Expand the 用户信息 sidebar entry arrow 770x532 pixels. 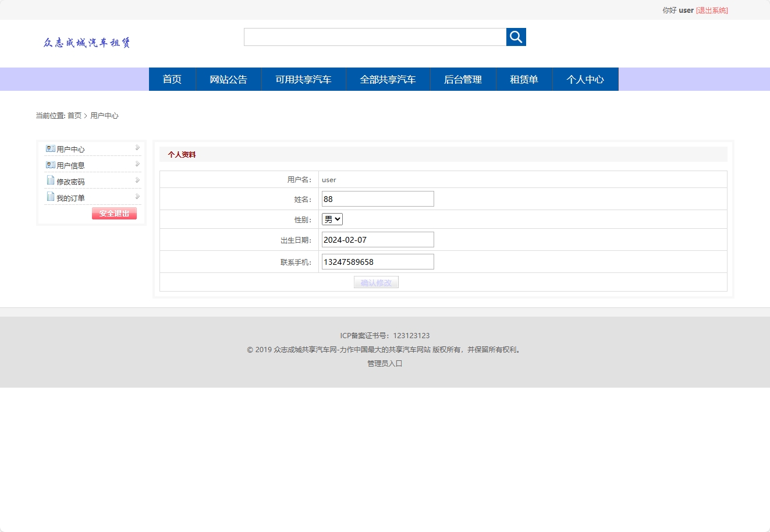[x=137, y=163]
